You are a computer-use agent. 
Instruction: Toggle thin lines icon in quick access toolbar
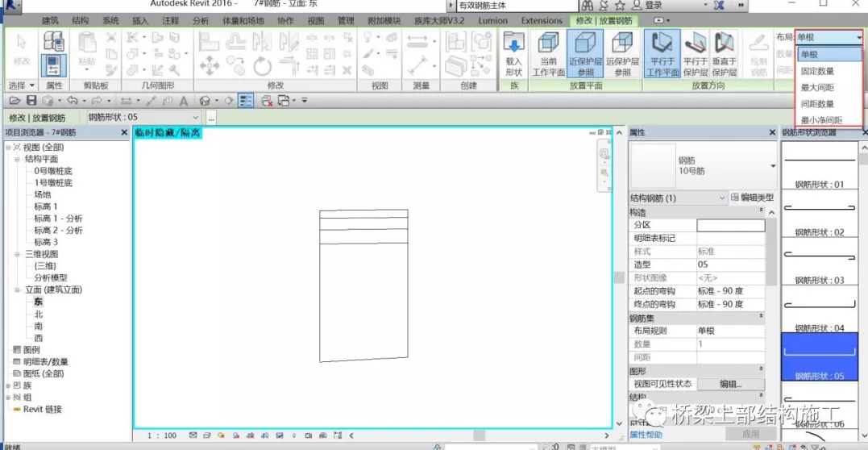click(246, 101)
